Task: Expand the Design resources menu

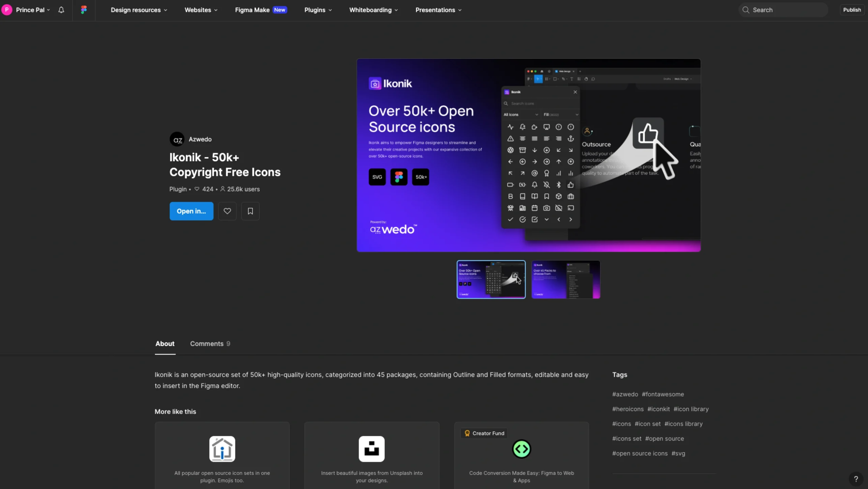Action: 139,10
